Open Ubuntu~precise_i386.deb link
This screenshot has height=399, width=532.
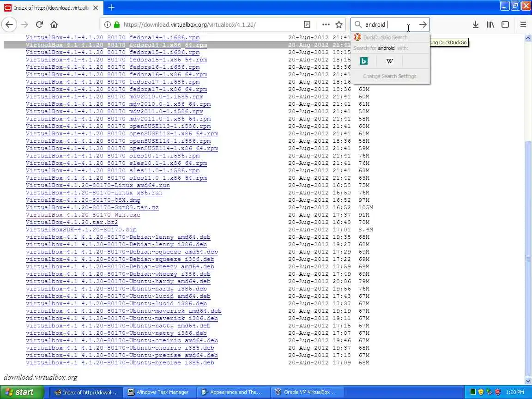[120, 363]
